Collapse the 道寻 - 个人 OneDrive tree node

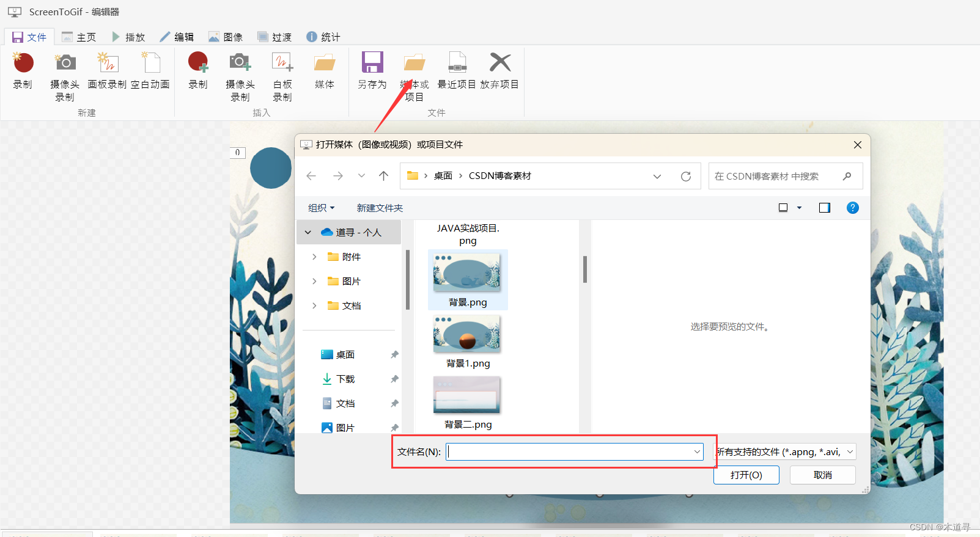(x=308, y=233)
